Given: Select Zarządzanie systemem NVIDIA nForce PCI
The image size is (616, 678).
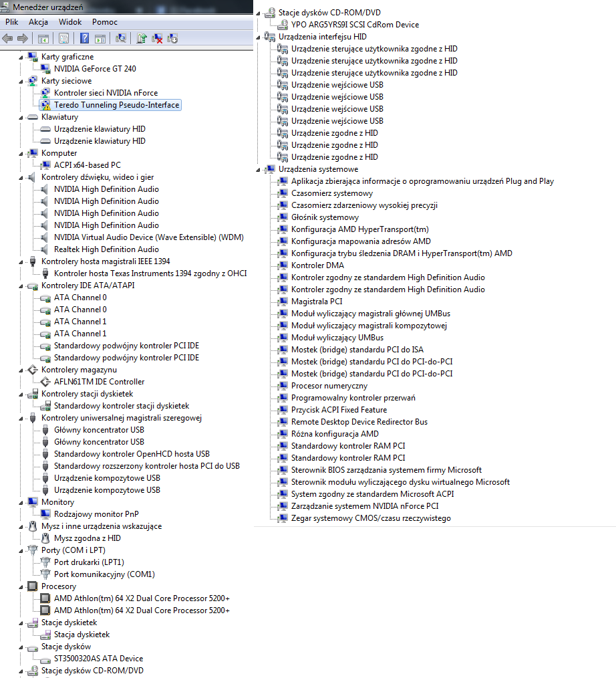Looking at the screenshot, I should point(365,506).
